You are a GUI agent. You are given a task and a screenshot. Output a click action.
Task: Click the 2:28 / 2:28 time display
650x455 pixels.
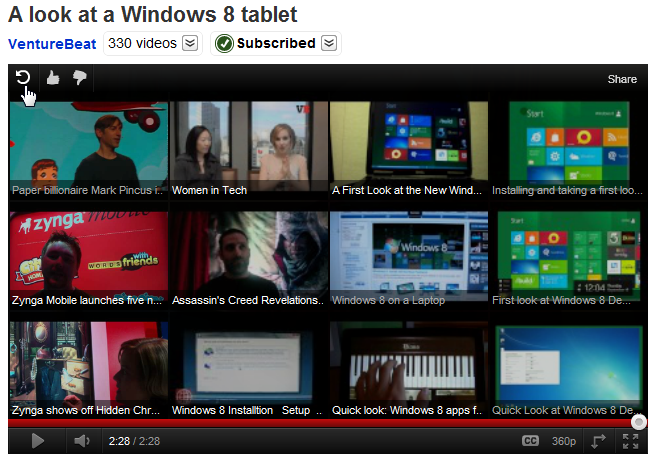134,441
